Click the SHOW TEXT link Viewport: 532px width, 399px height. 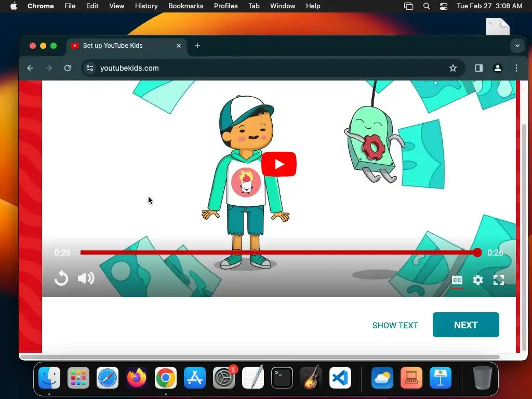coord(395,325)
